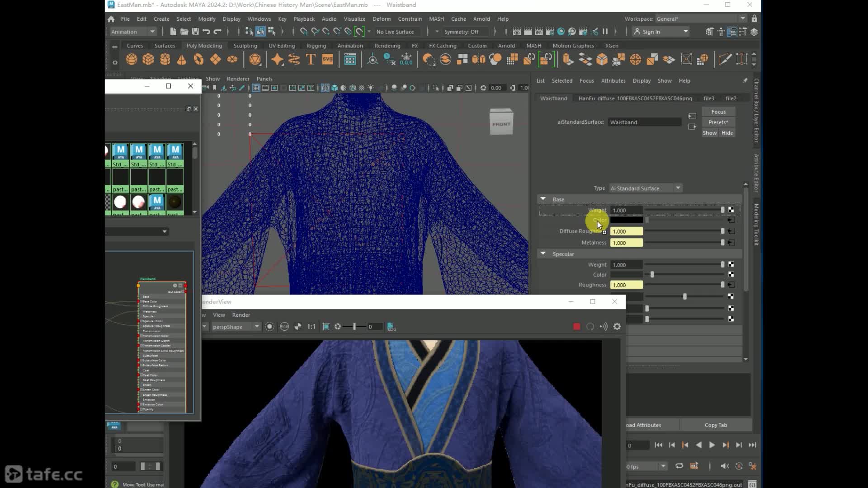Open the Deform menu

(382, 19)
